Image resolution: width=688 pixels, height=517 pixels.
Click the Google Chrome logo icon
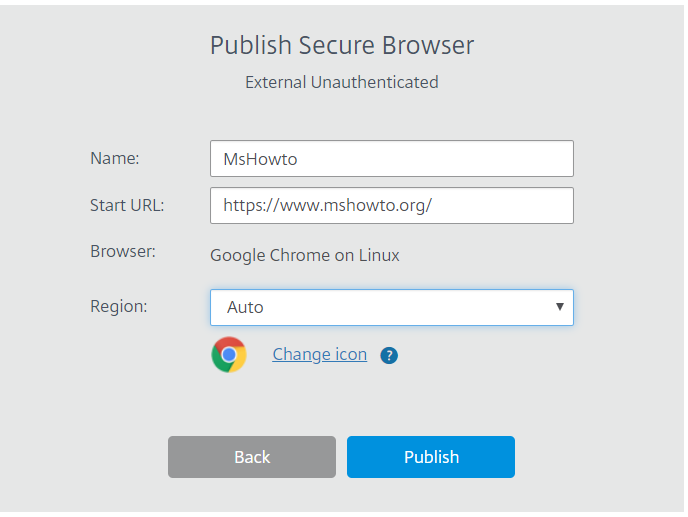[x=229, y=355]
